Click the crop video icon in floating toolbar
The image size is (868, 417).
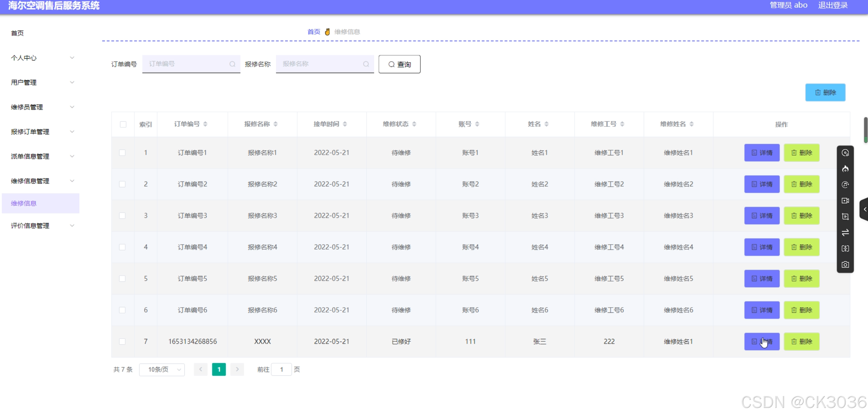coord(845,216)
